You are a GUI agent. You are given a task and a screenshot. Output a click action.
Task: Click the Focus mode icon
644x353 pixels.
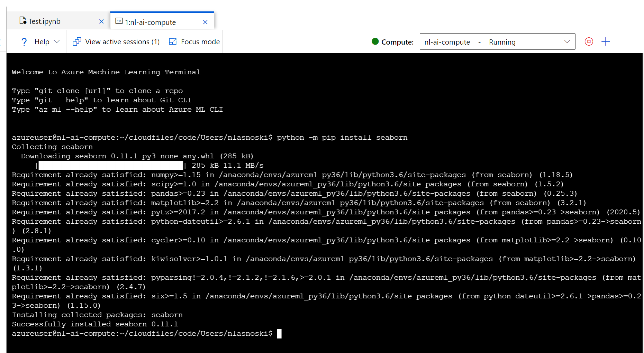(173, 42)
